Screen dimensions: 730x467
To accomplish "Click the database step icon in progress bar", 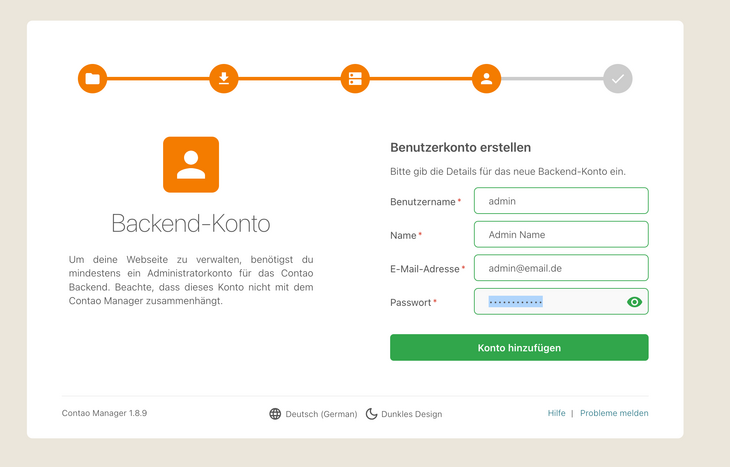I will pyautogui.click(x=355, y=79).
